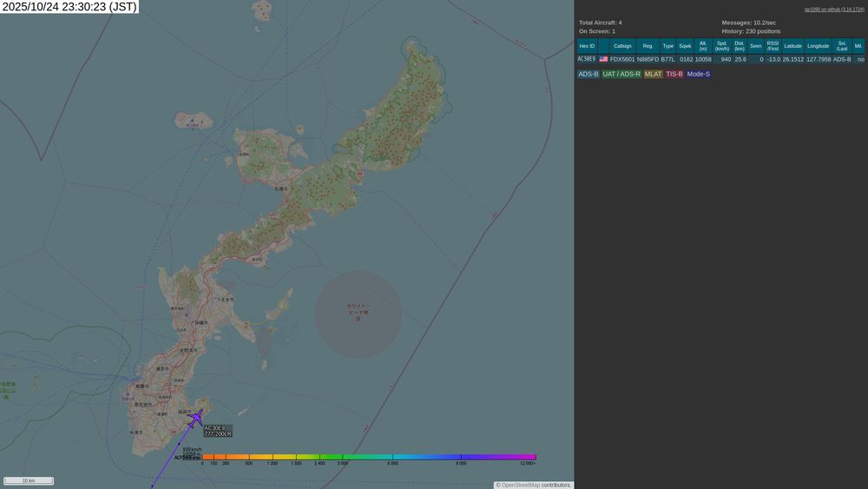Click the B77L type cell

point(667,59)
